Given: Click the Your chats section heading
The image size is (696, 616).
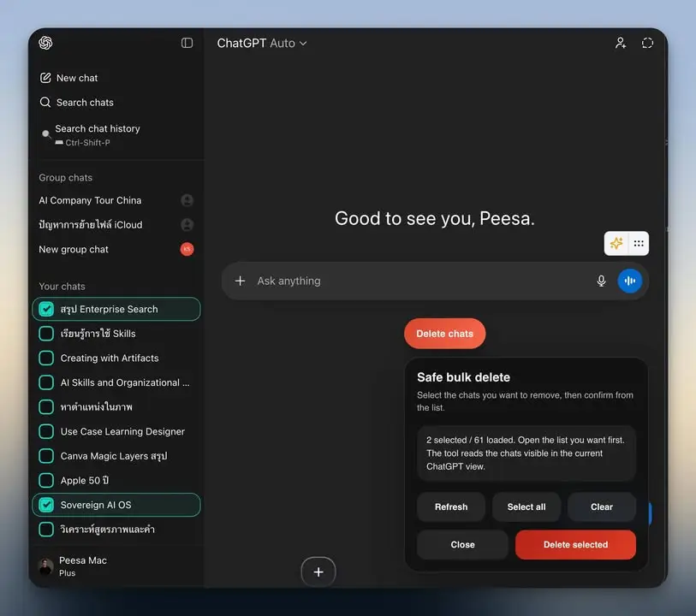Looking at the screenshot, I should [62, 286].
